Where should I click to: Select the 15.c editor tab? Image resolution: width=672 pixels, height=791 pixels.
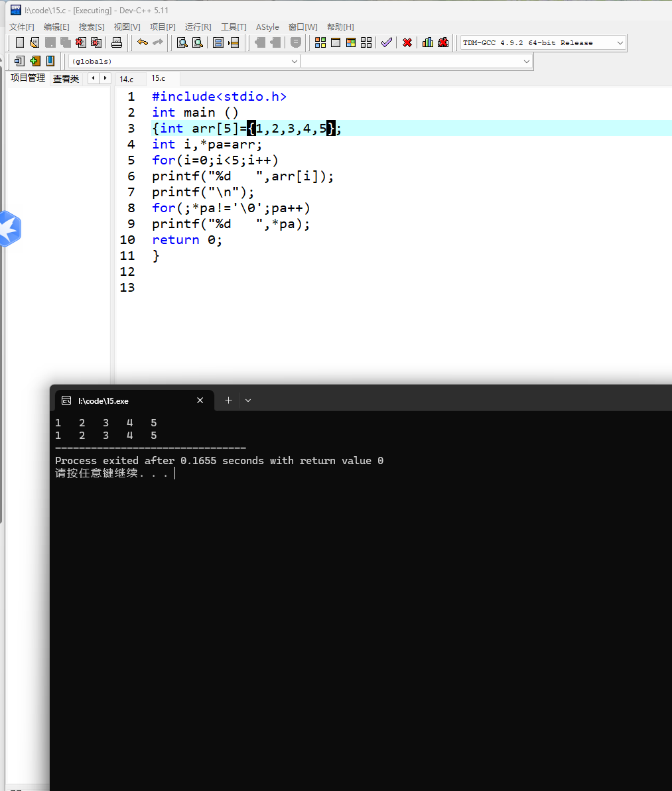coord(159,78)
